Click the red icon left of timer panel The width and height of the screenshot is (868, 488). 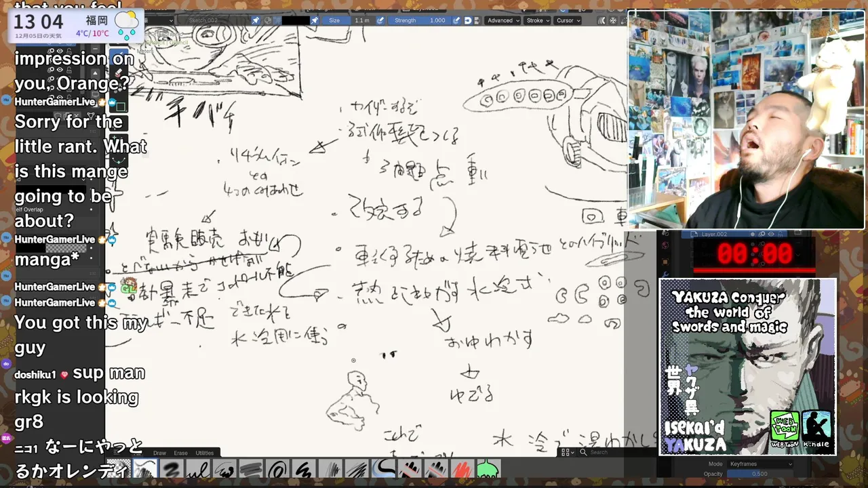665,245
